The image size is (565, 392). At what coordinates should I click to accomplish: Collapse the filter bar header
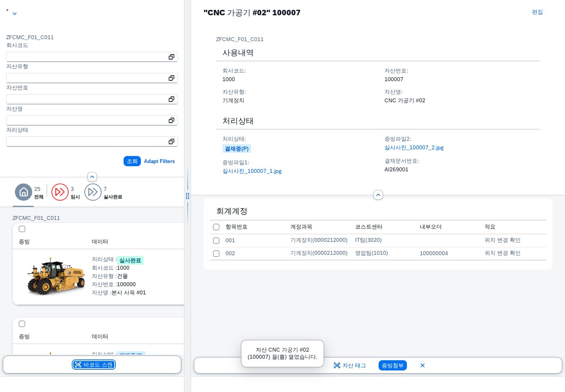[92, 177]
